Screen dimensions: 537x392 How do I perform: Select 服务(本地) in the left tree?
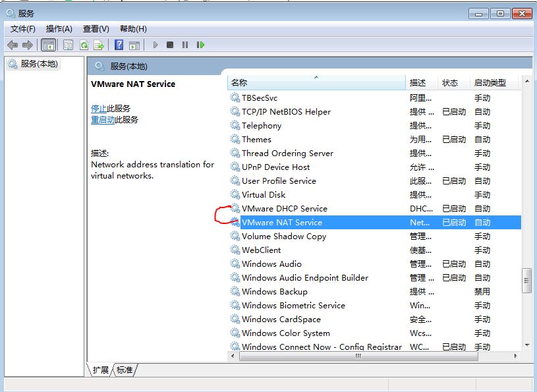pyautogui.click(x=34, y=64)
